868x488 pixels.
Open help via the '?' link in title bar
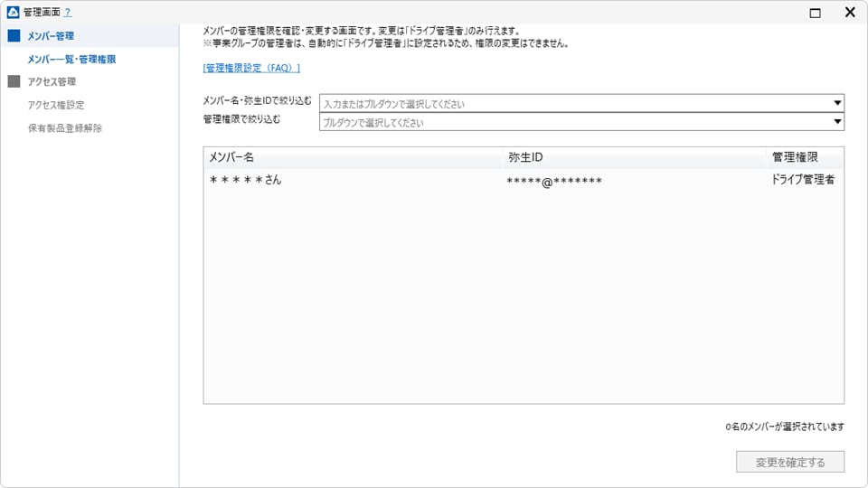pyautogui.click(x=68, y=12)
